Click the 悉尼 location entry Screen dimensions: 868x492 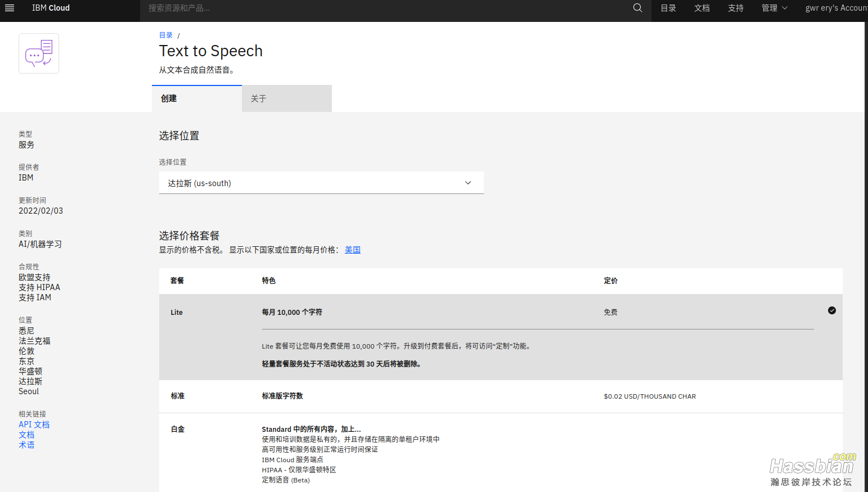[x=26, y=331]
